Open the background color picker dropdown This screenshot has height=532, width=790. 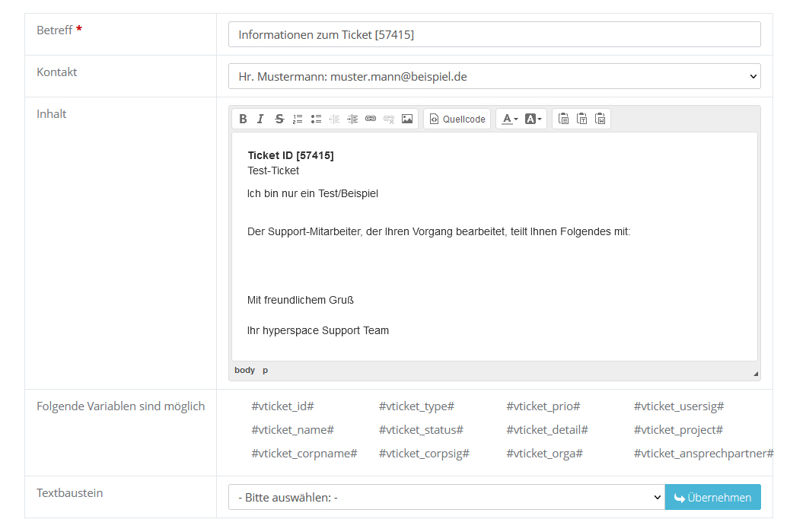(534, 119)
